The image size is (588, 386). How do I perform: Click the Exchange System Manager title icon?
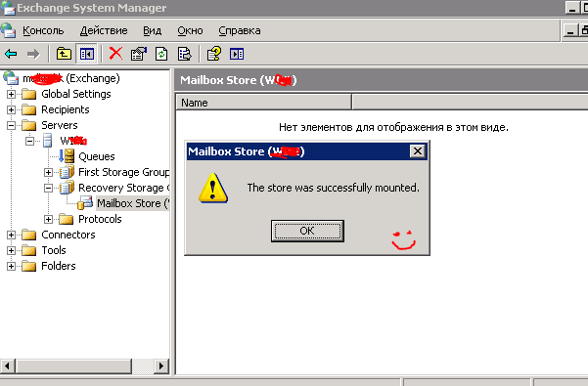click(8, 8)
